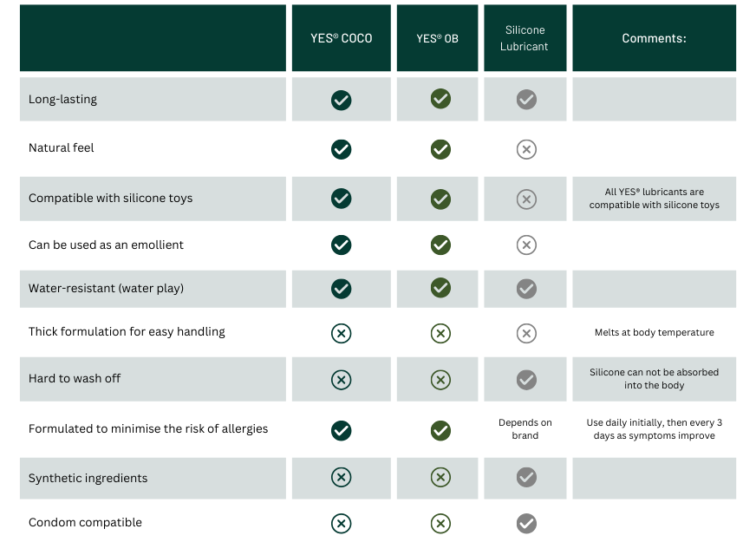
Task: Click "Melts at body temperature" comment
Action: (x=654, y=333)
